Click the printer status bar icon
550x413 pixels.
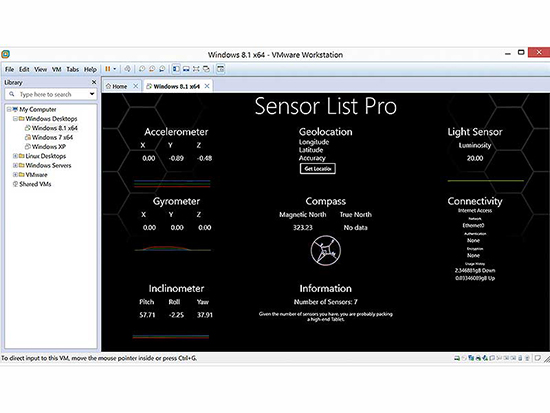(x=478, y=358)
